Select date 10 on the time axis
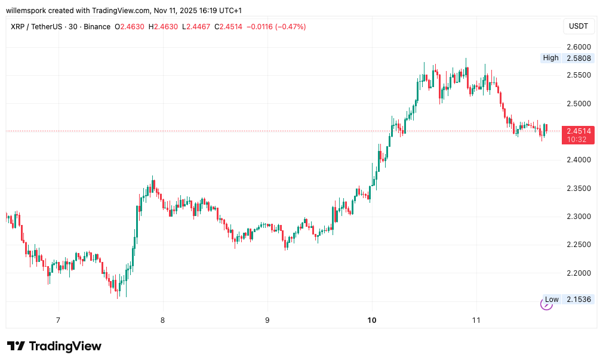This screenshot has width=603, height=364. 372,320
